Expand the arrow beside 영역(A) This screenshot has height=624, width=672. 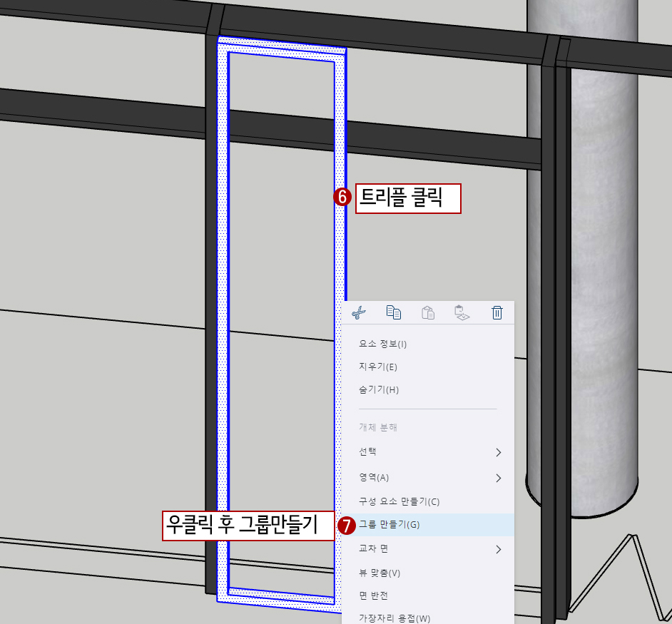(498, 478)
